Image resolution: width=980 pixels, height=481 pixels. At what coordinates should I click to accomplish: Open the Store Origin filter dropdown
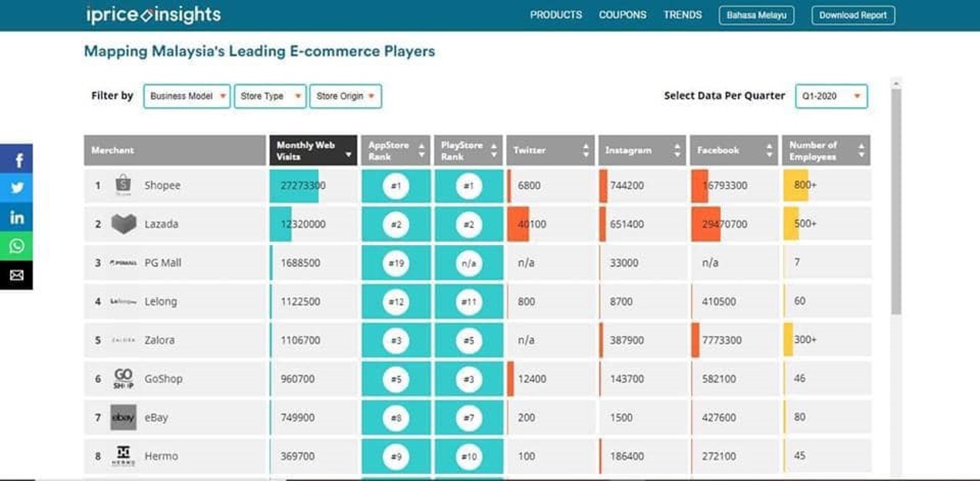point(345,96)
